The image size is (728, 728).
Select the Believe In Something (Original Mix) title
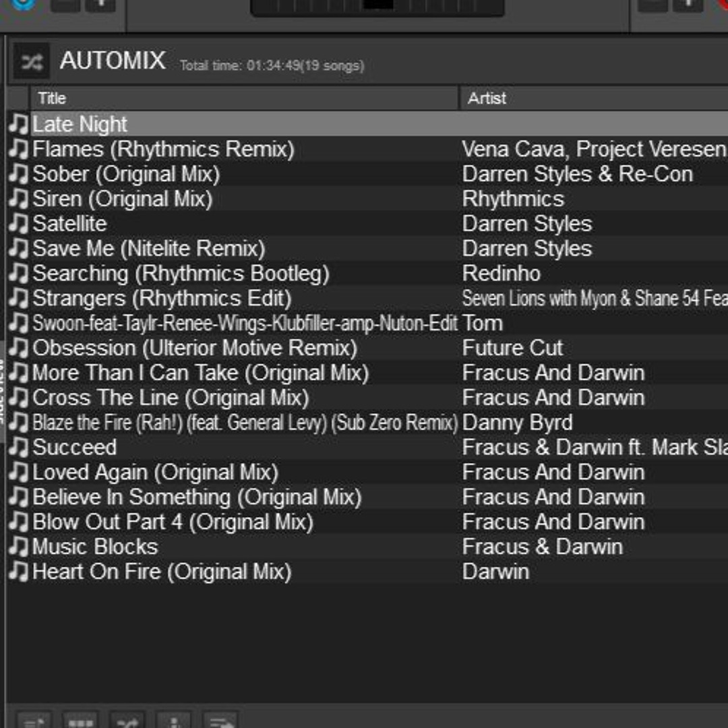pos(197,497)
